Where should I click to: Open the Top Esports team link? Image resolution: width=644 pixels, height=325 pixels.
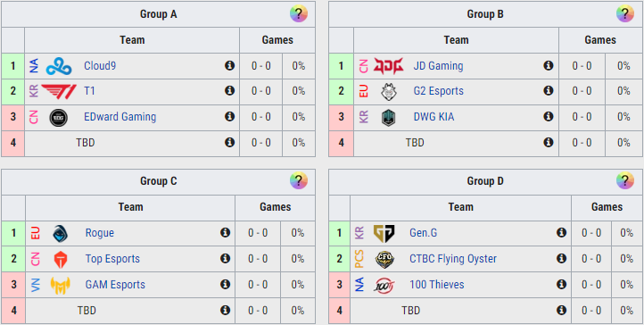[x=112, y=259]
